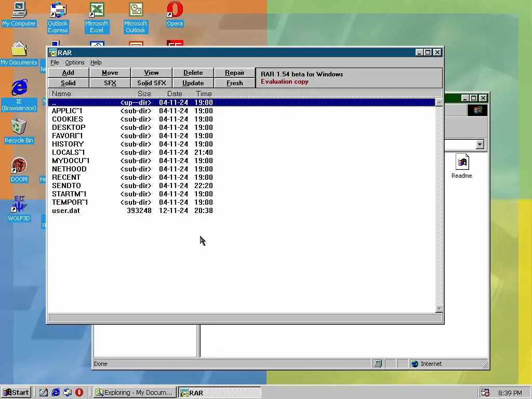This screenshot has width=532, height=399.
Task: Launch Opera browser desktop icon
Action: coord(175,15)
